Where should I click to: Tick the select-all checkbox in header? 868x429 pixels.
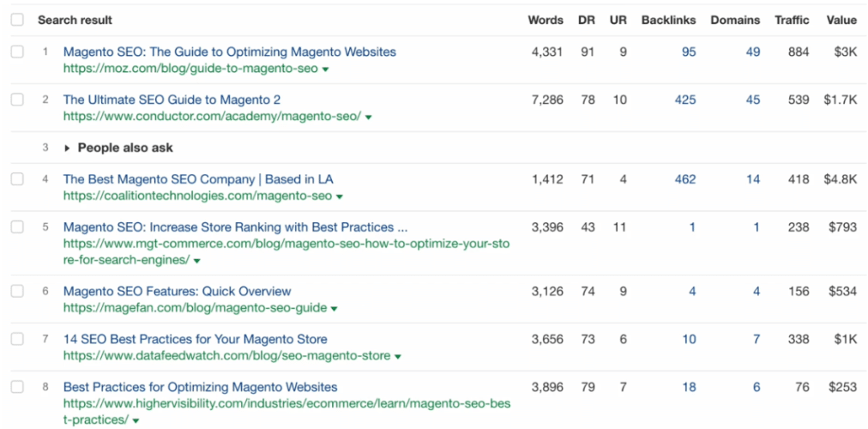pos(17,20)
